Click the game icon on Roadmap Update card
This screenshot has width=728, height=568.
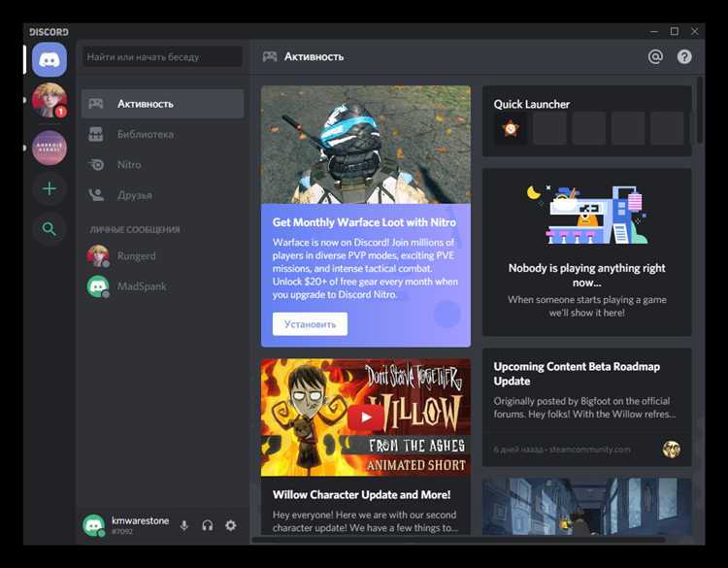pos(672,449)
